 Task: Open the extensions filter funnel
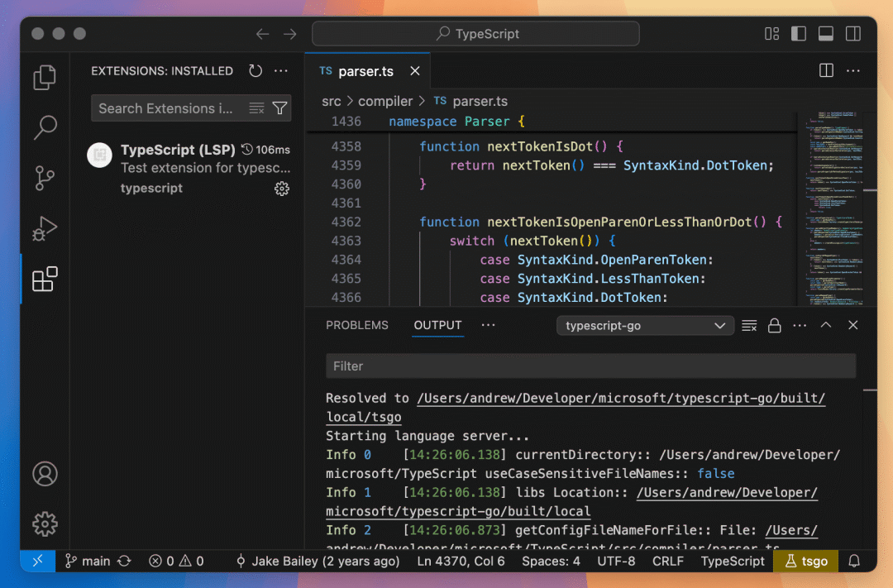[279, 108]
